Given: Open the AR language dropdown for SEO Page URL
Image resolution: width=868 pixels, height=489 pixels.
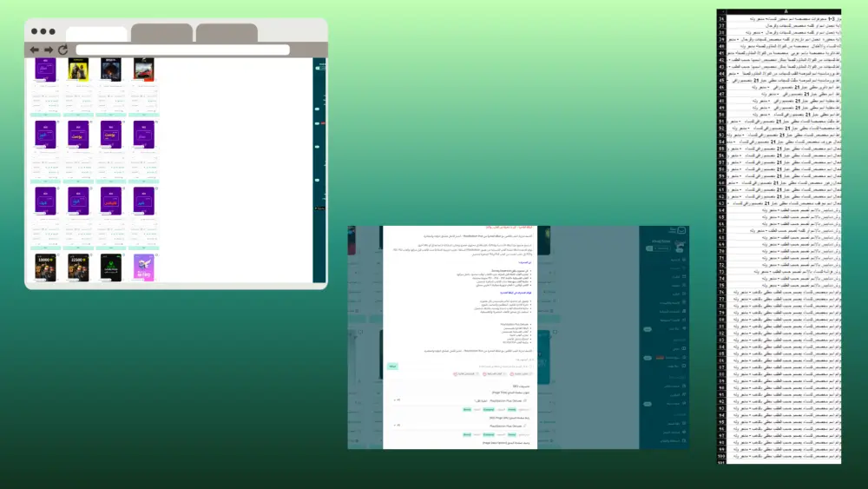Looking at the screenshot, I should [x=397, y=426].
